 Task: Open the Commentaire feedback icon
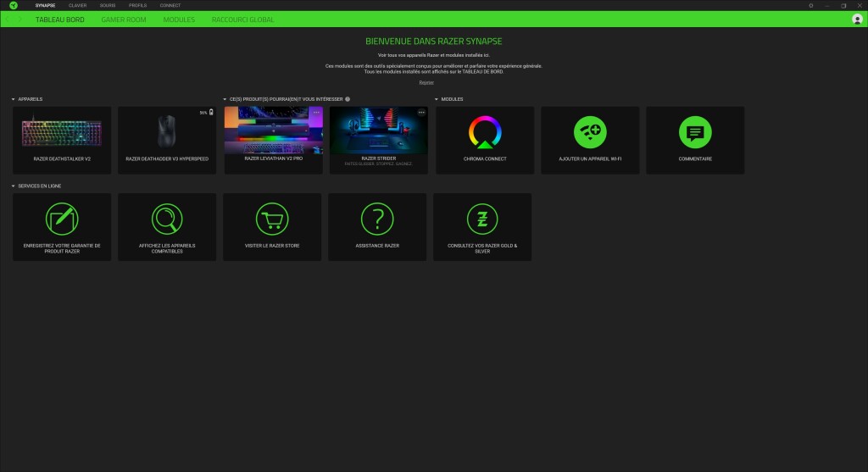[x=695, y=132]
